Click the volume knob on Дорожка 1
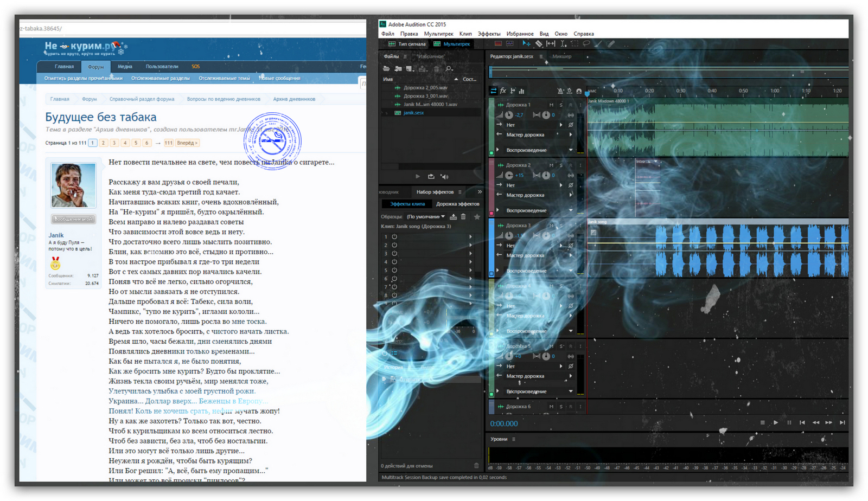 pos(509,115)
